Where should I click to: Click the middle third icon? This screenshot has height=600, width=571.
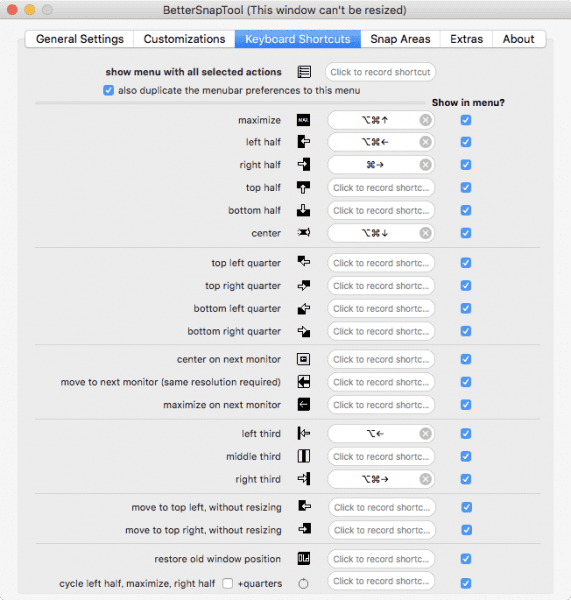point(303,456)
